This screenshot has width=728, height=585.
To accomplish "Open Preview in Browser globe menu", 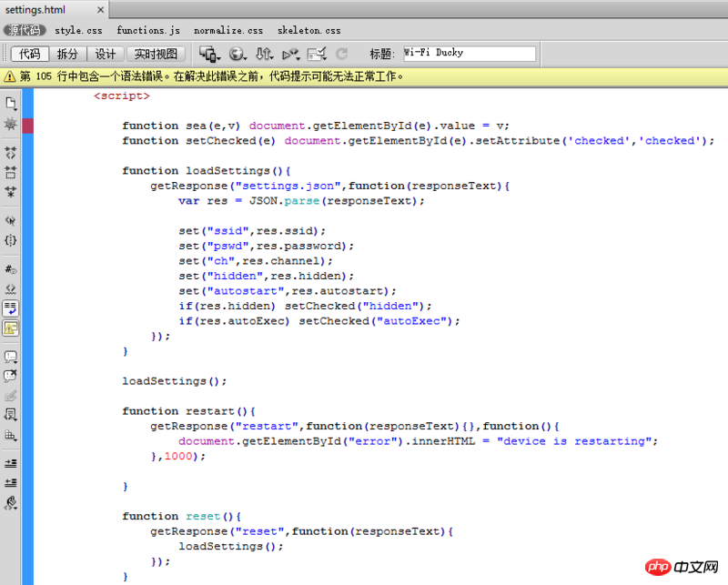I will point(238,54).
